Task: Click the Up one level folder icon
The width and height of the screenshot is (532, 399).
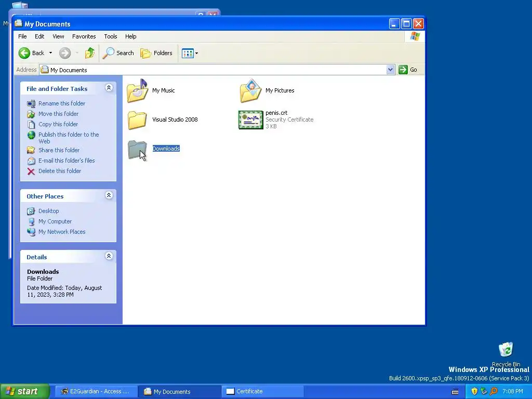Action: [x=89, y=53]
